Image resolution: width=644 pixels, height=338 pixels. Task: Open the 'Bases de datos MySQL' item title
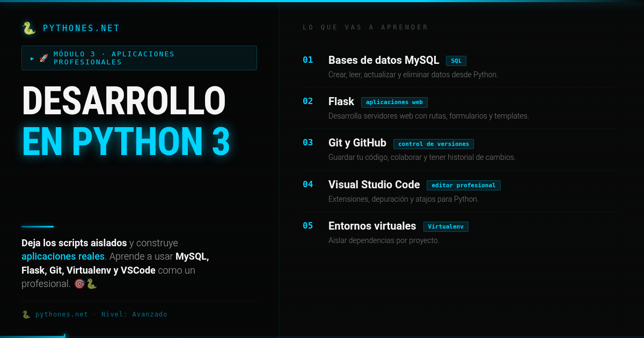pyautogui.click(x=383, y=60)
